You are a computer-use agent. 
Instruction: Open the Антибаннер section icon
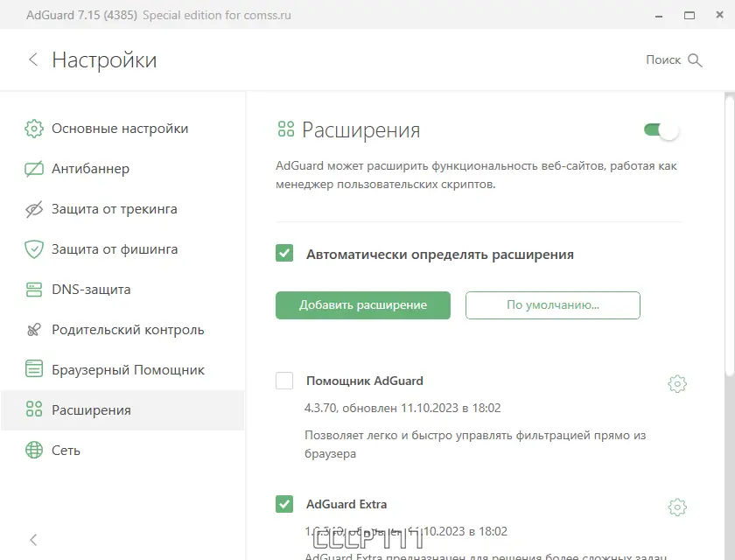click(33, 168)
